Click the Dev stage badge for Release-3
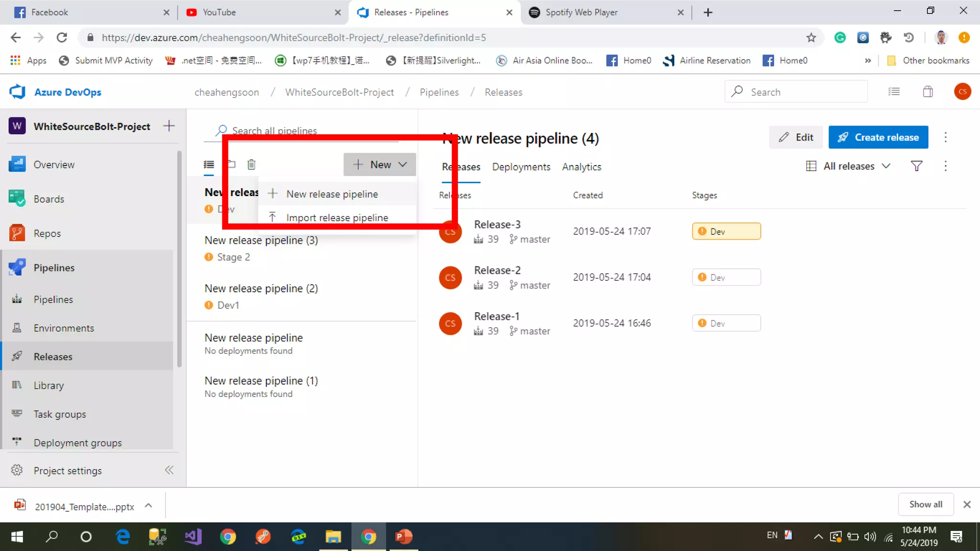 726,231
